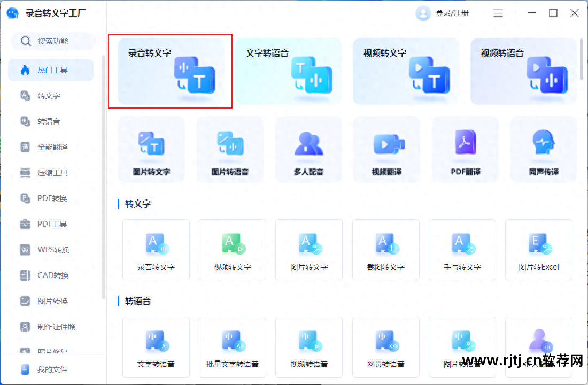Open the hamburger menu at top right
Image resolution: width=588 pixels, height=385 pixels.
(498, 13)
